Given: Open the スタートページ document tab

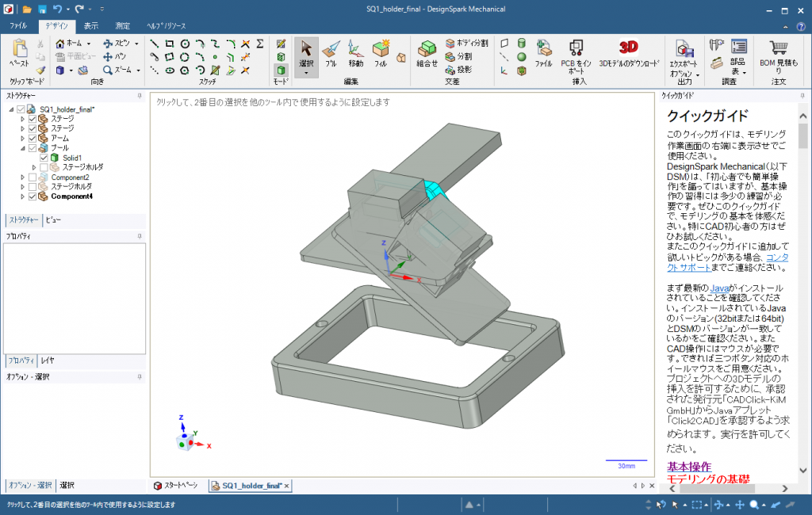Looking at the screenshot, I should 175,485.
